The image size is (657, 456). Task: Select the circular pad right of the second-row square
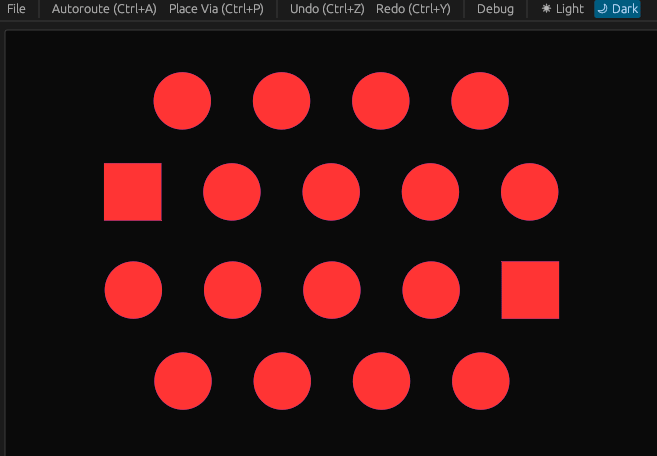point(232,192)
